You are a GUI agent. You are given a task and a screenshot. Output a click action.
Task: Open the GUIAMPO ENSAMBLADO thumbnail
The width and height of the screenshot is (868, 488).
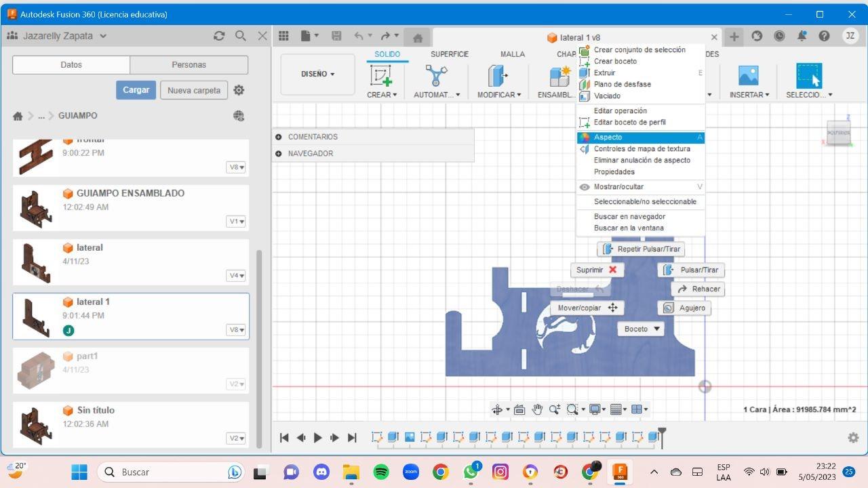coord(36,208)
